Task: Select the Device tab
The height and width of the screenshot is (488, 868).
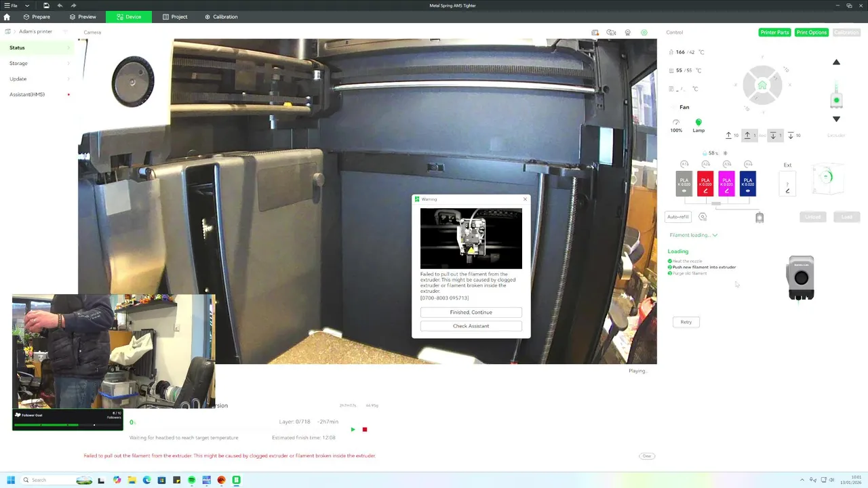Action: [129, 17]
